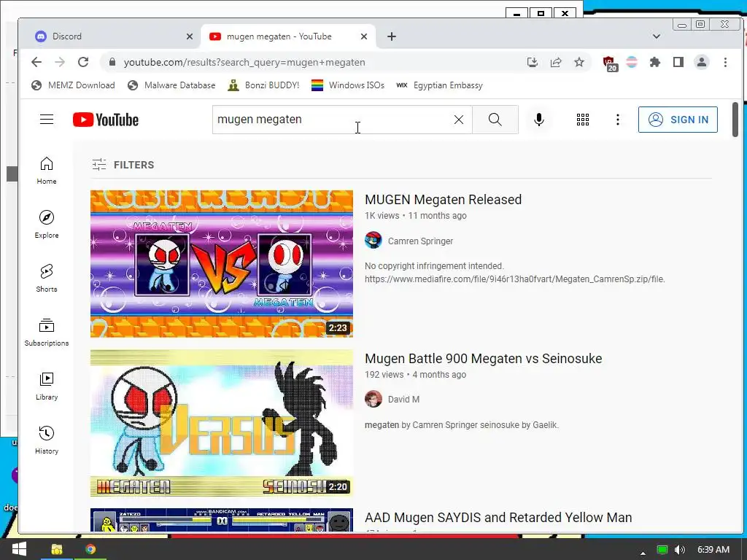
Task: Open Subscriptions in sidebar
Action: tap(47, 332)
